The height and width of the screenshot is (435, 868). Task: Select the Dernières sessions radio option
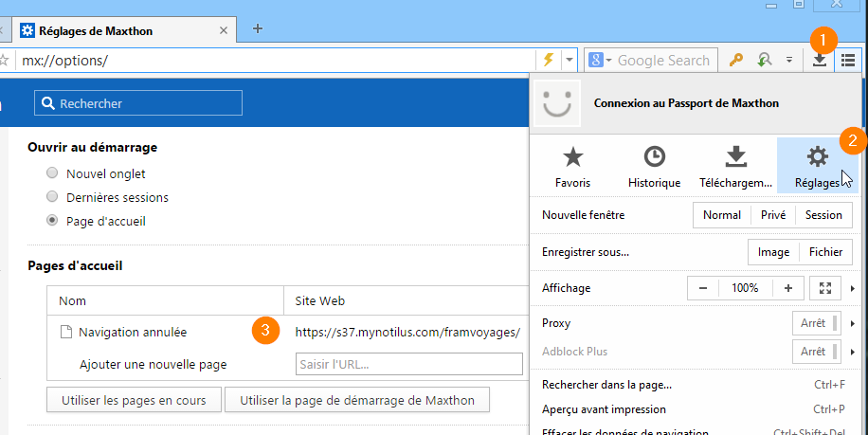(x=52, y=196)
